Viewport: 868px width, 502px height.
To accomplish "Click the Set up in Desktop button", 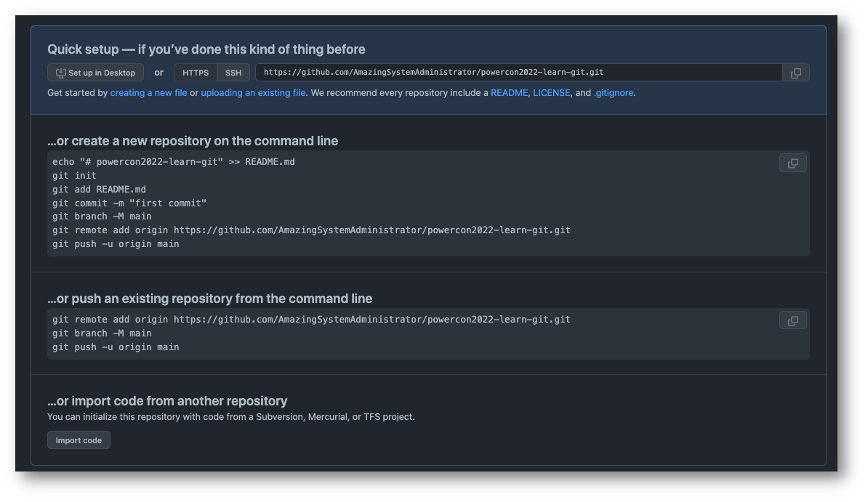I will coord(96,73).
